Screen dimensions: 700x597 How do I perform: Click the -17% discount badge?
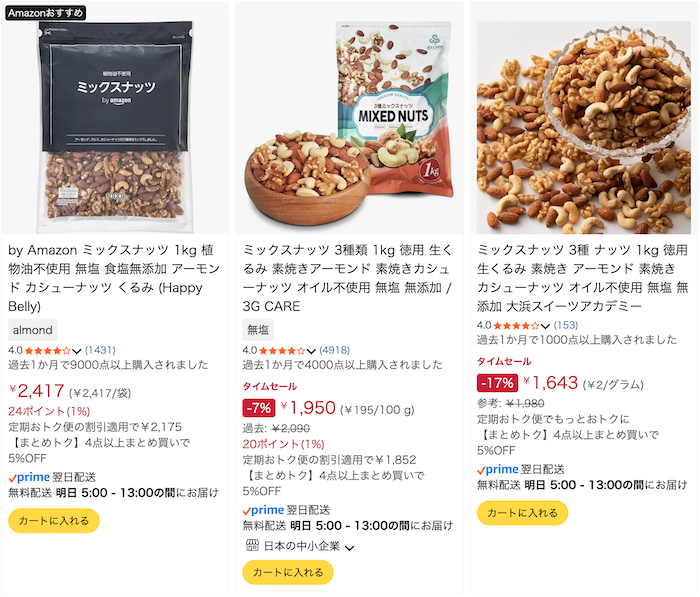click(497, 383)
